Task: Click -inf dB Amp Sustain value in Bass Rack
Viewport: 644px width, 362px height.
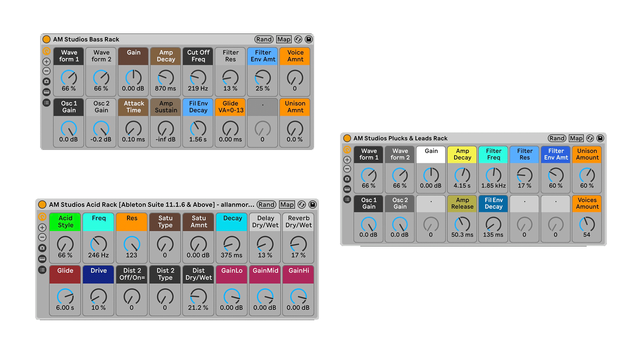Action: pyautogui.click(x=165, y=139)
